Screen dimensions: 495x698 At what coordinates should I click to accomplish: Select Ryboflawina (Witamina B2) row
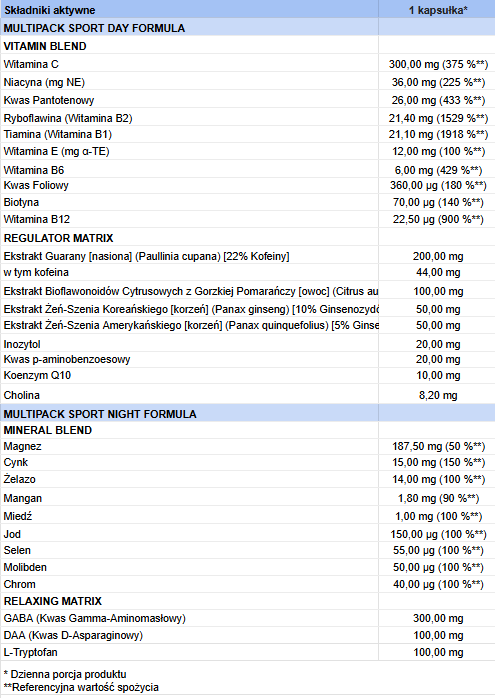click(248, 118)
